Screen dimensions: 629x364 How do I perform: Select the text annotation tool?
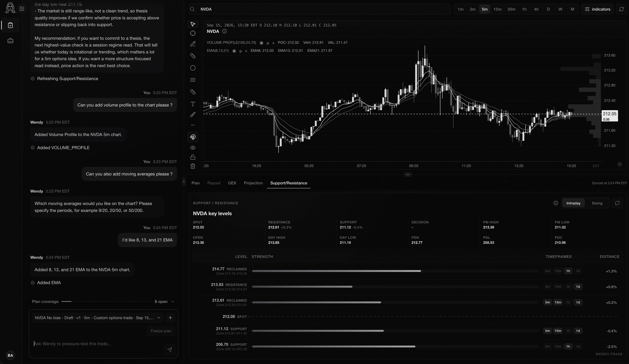193,104
